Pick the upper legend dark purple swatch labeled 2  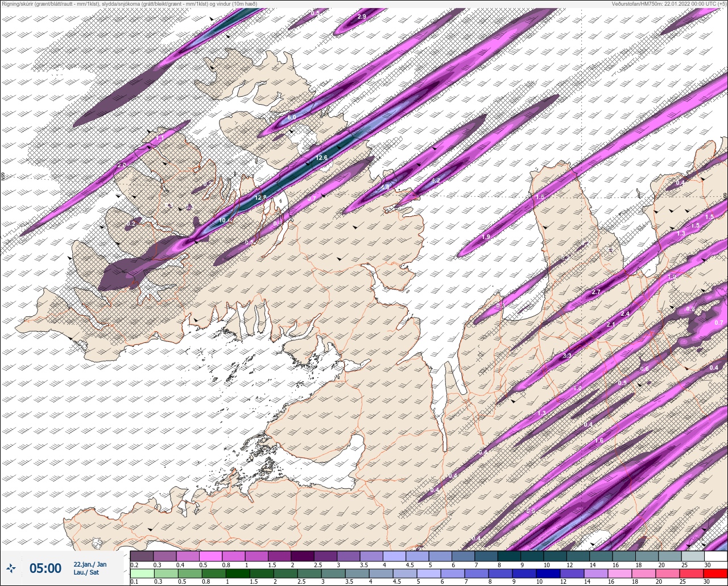(303, 556)
